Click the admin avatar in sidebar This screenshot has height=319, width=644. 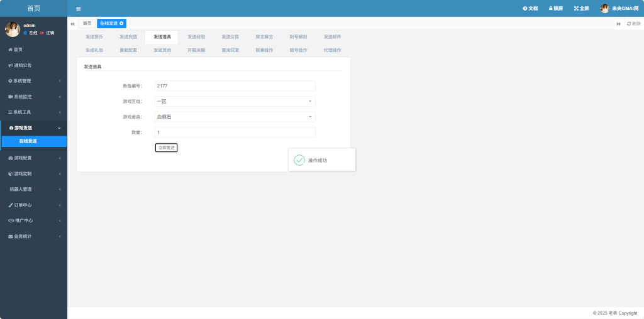[13, 29]
